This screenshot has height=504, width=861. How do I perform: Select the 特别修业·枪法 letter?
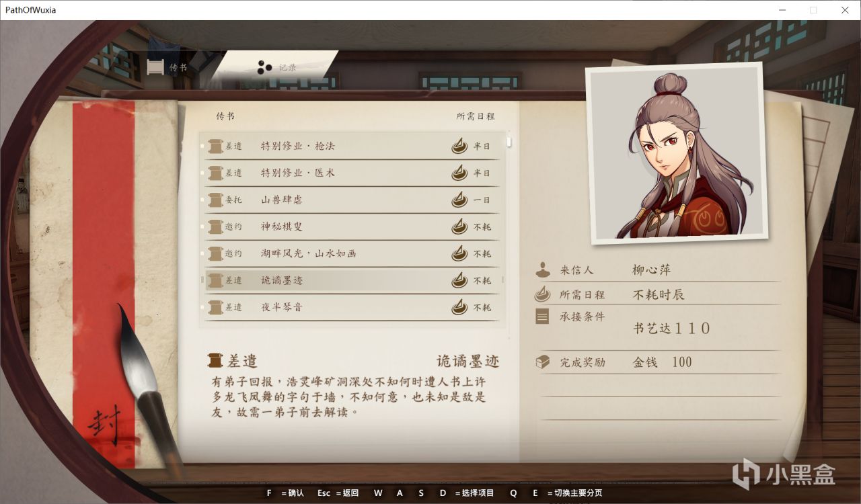[352, 146]
